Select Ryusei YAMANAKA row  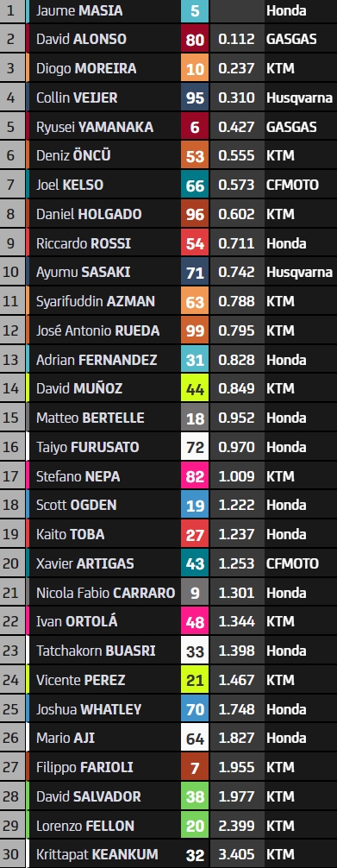[168, 127]
